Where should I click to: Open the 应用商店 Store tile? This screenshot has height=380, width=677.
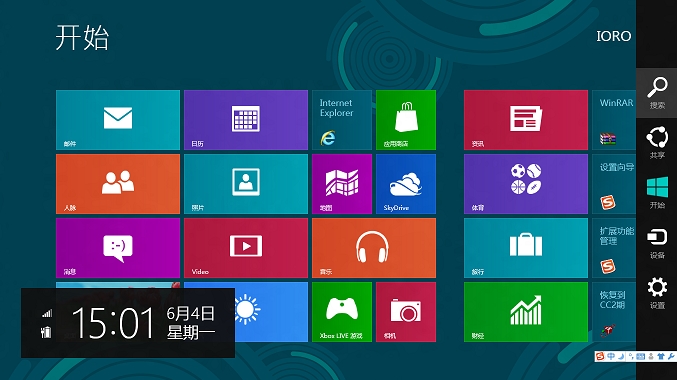(406, 120)
